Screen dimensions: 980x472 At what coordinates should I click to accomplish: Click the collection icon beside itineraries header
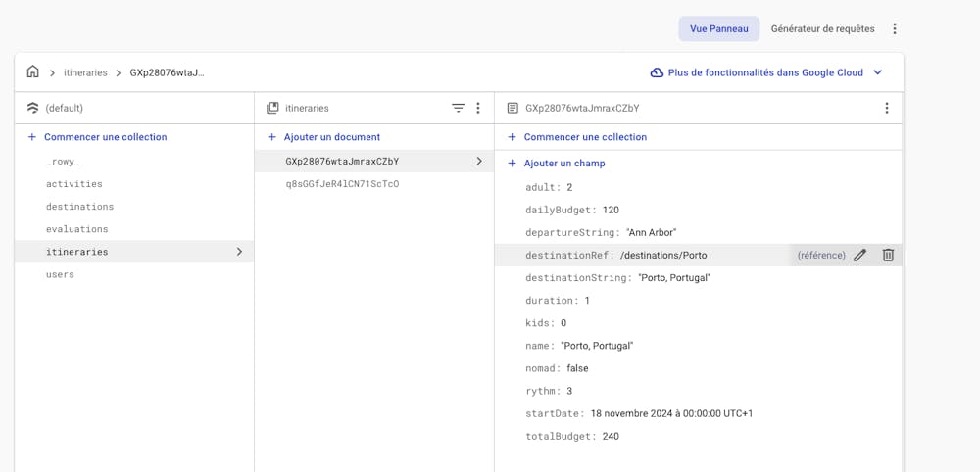[272, 108]
